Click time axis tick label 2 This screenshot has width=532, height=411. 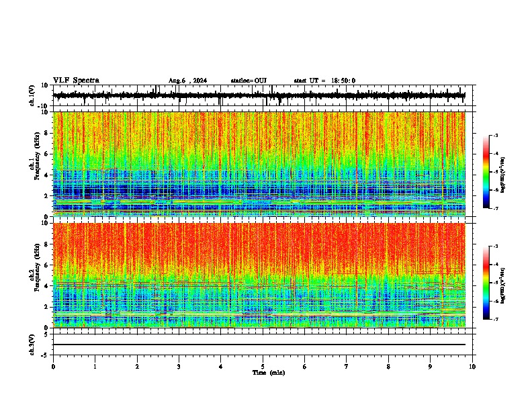tap(137, 367)
